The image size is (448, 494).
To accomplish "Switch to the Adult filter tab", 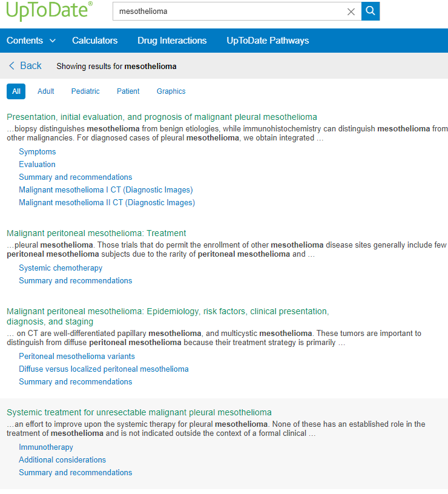I will [45, 91].
